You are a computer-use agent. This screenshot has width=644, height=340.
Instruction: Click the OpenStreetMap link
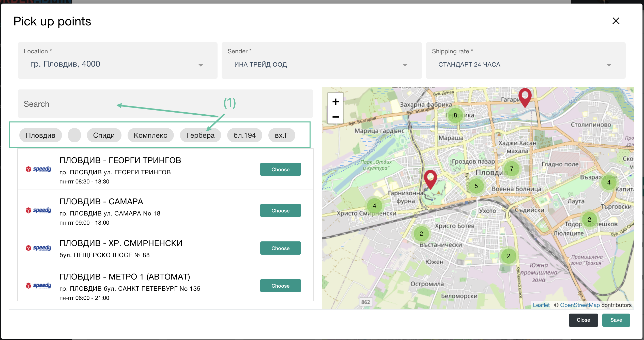[580, 305]
